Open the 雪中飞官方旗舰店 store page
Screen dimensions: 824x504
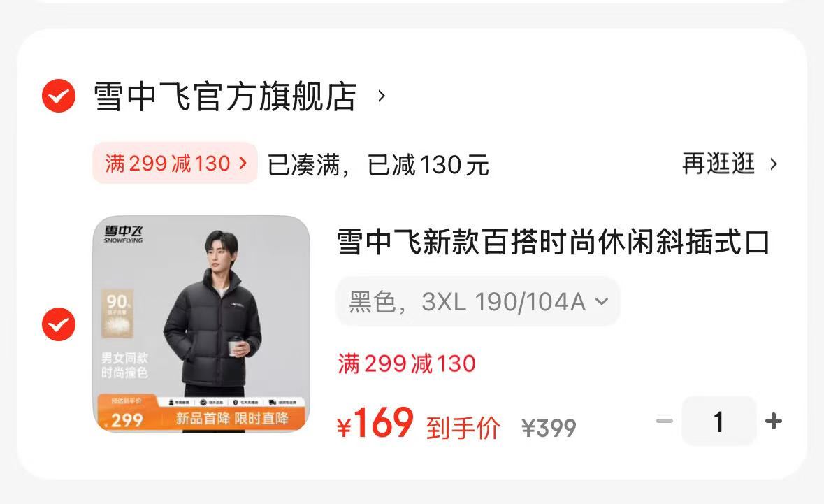click(x=225, y=96)
